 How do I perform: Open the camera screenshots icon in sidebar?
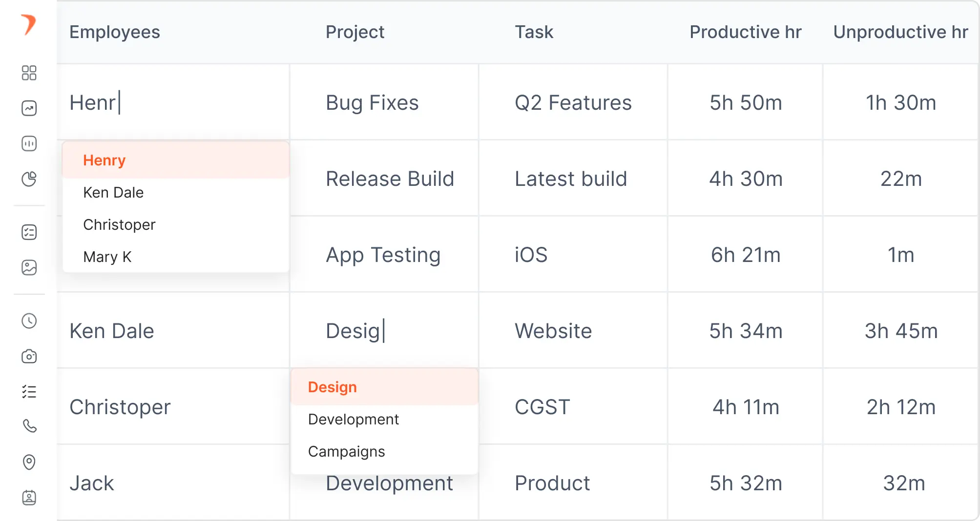coord(29,356)
